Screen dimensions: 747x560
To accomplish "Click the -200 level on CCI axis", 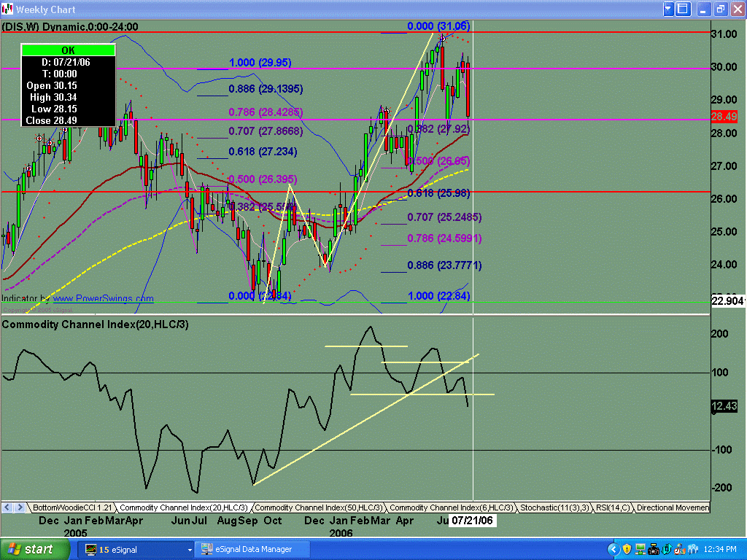I will [x=721, y=488].
